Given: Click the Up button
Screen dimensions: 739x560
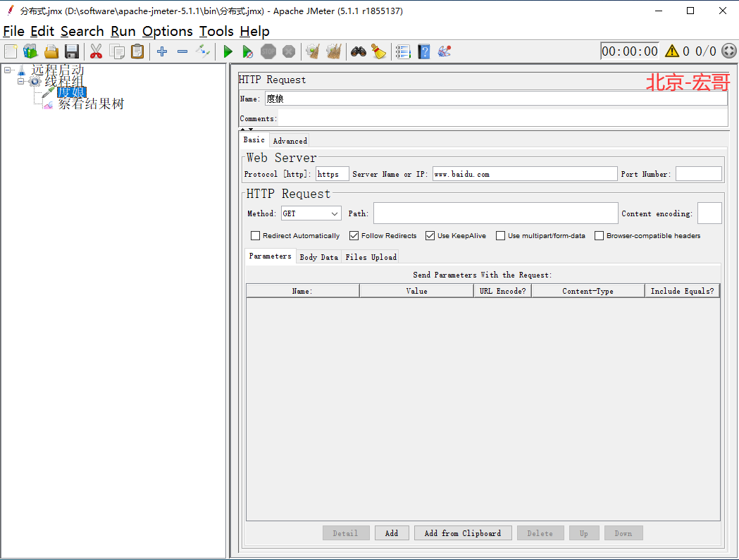Looking at the screenshot, I should tap(584, 533).
